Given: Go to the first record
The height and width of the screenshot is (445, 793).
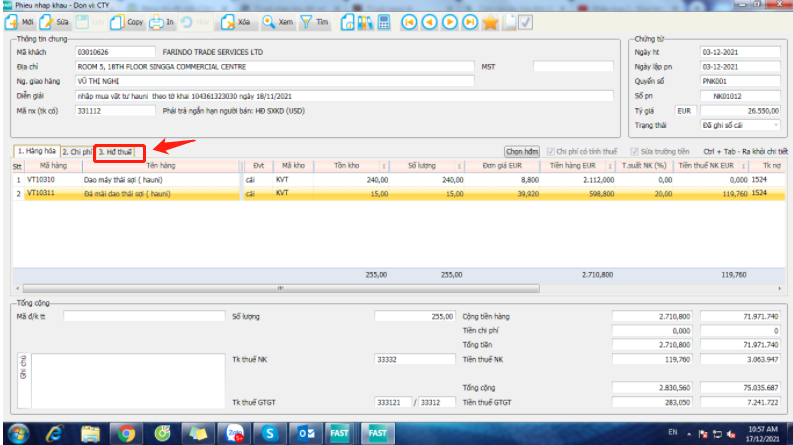Looking at the screenshot, I should tap(409, 21).
